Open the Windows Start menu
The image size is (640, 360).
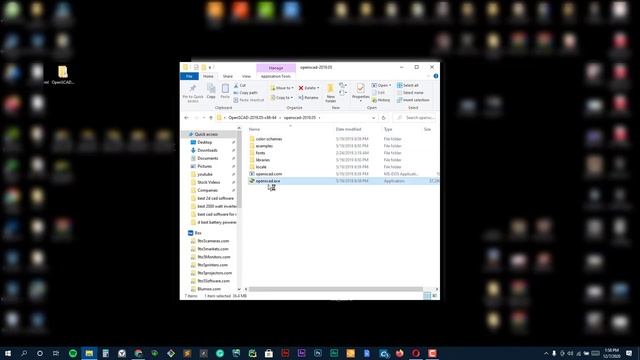coord(8,353)
